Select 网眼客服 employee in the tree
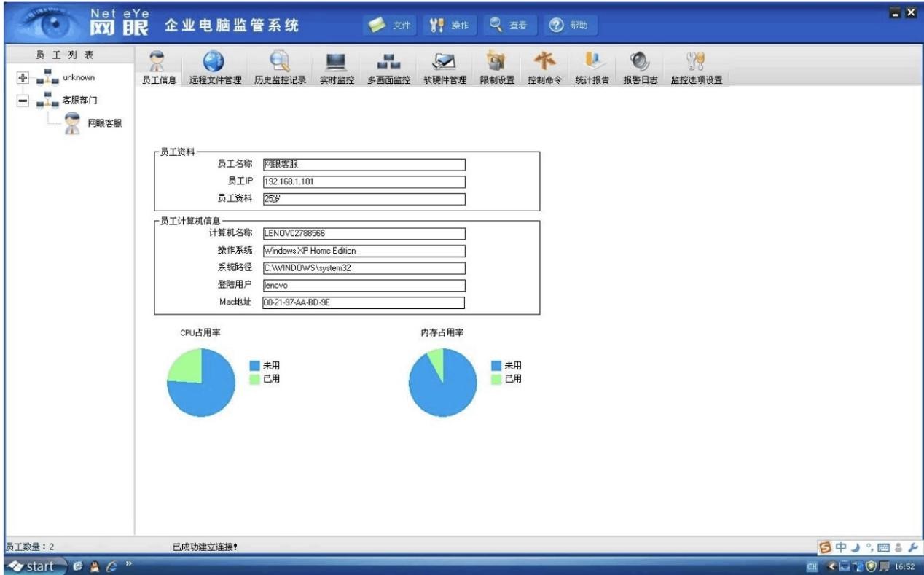 [x=104, y=123]
